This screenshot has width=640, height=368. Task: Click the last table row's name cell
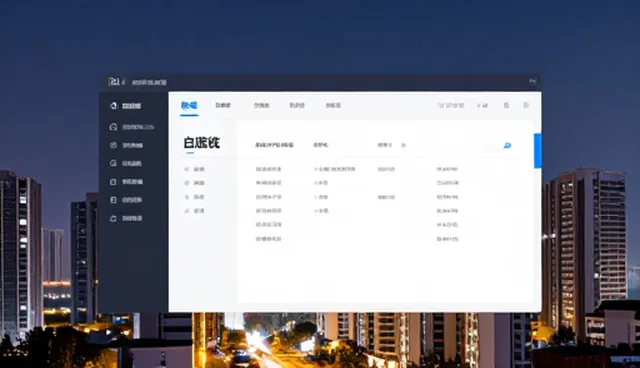pyautogui.click(x=269, y=239)
